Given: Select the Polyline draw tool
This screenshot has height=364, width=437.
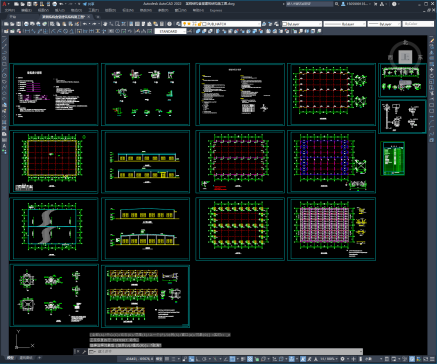Looking at the screenshot, I should tap(5, 52).
